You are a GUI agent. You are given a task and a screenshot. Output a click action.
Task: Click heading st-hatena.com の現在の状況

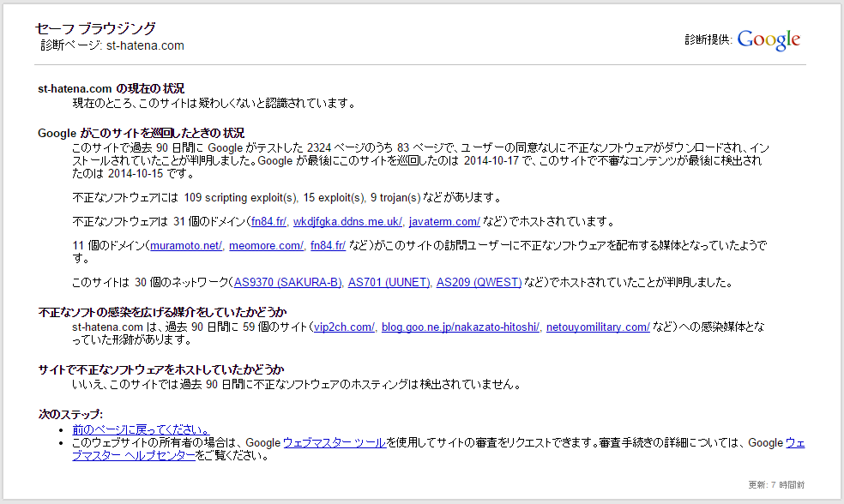pos(111,88)
